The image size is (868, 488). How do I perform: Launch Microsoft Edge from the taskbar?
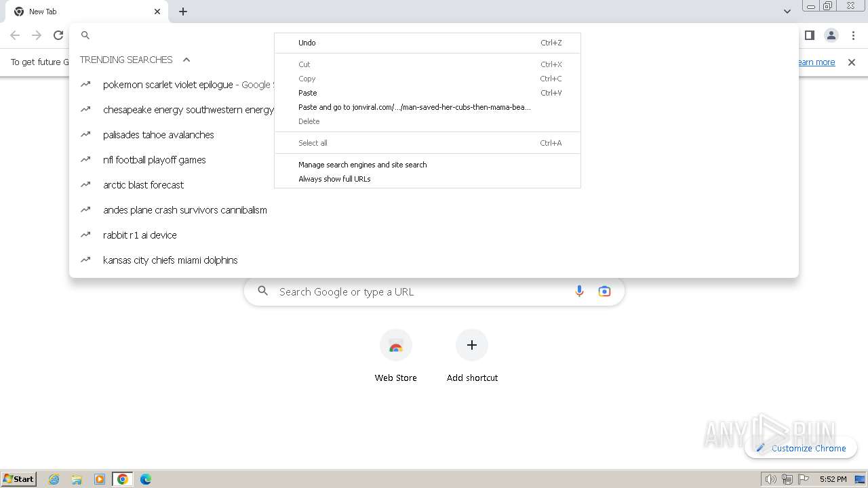(x=145, y=479)
